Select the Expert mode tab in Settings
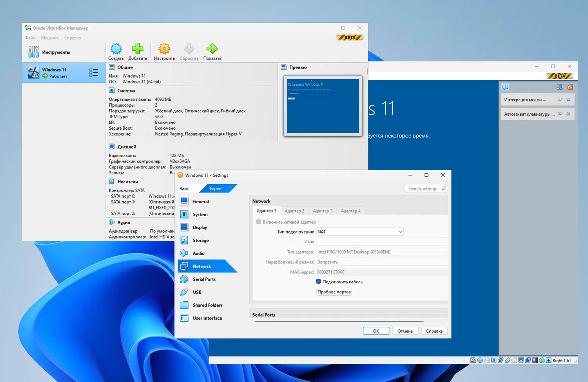 [x=218, y=188]
